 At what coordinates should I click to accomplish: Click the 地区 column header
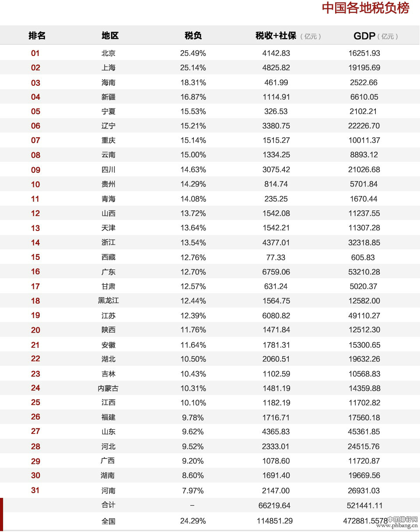110,36
